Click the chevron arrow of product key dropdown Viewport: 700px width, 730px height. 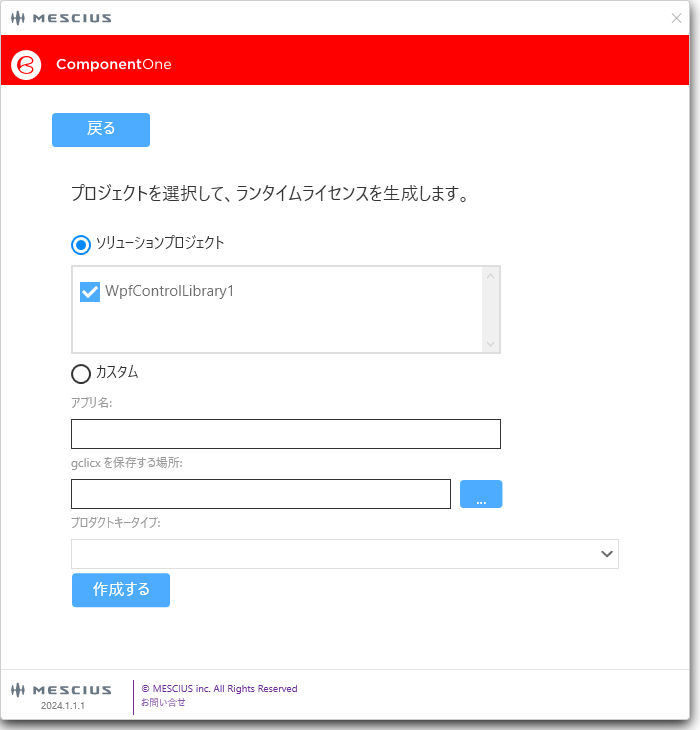[x=605, y=554]
